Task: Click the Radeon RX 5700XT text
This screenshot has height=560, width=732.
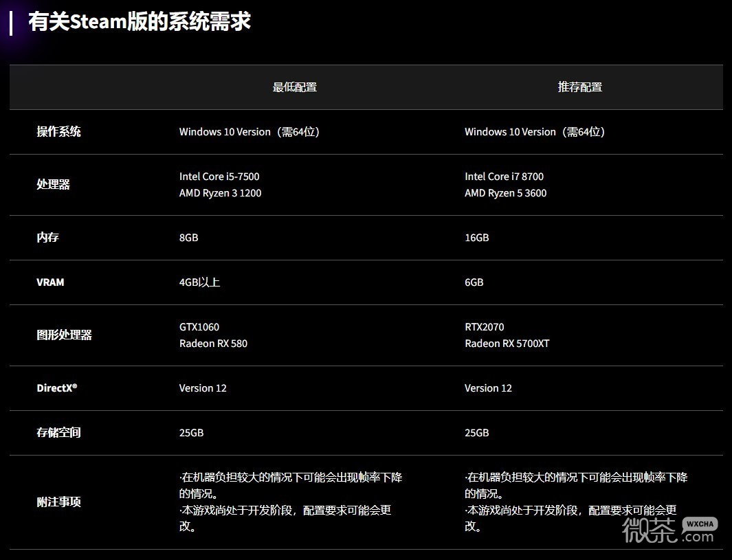Action: (507, 344)
